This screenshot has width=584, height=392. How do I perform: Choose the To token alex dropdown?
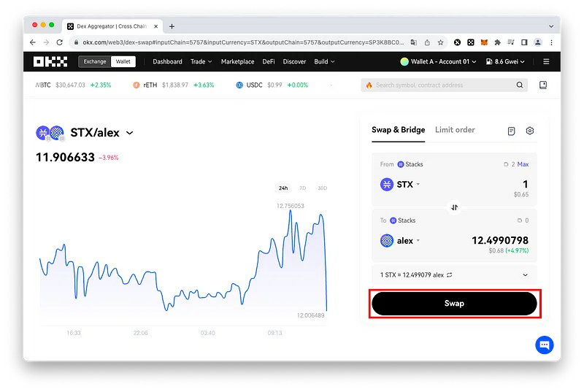click(400, 240)
